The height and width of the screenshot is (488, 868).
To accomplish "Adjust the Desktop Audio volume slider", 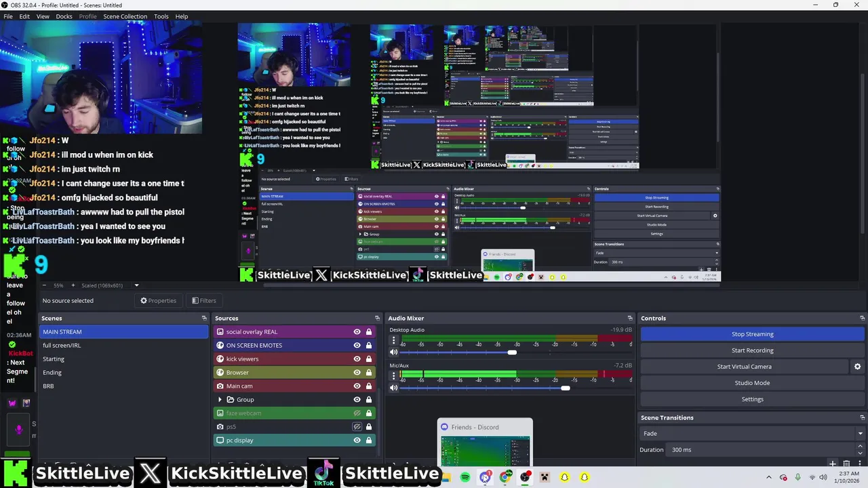I will (512, 352).
